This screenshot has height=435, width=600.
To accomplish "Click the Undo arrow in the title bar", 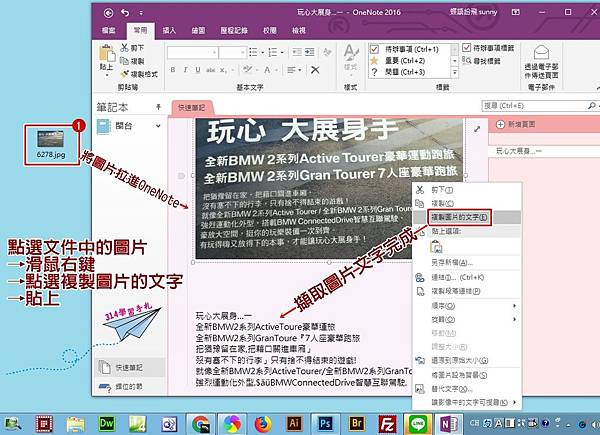I will 125,13.
